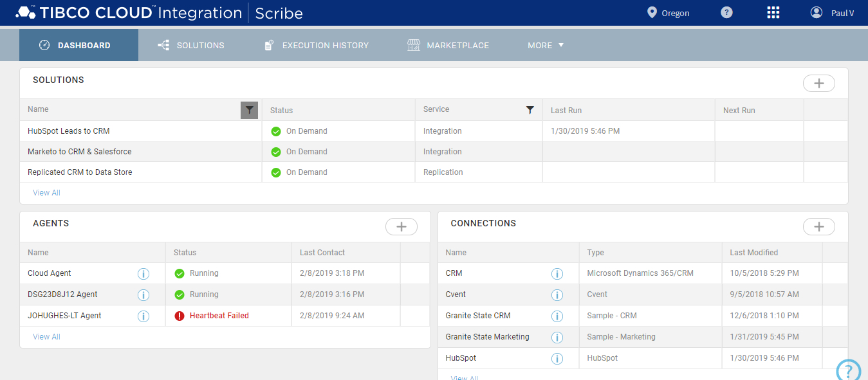Open the EXECUTION HISTORY tab
This screenshot has width=868, height=380.
(316, 45)
